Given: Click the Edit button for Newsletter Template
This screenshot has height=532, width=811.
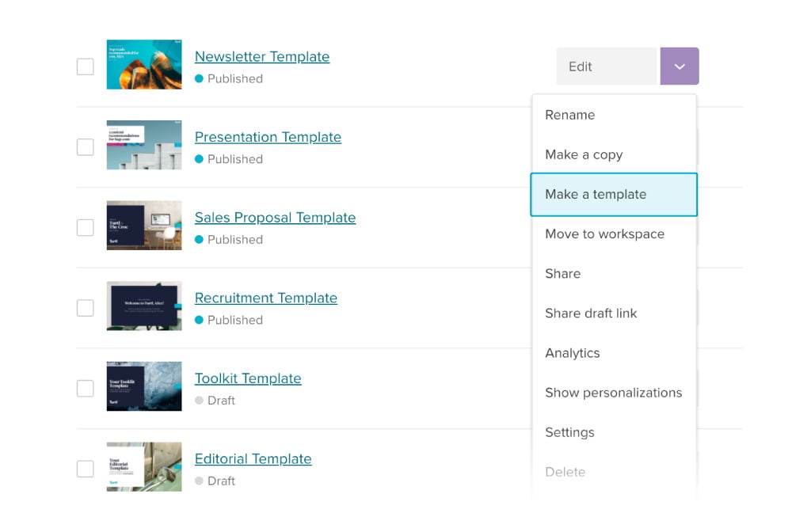Looking at the screenshot, I should [606, 66].
